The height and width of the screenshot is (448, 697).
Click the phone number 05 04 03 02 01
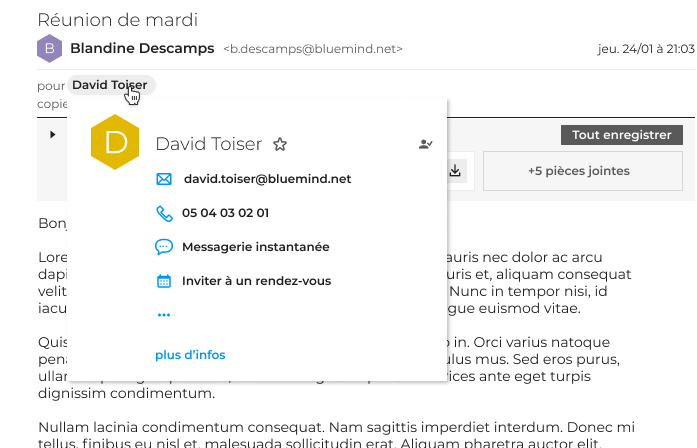click(x=225, y=213)
